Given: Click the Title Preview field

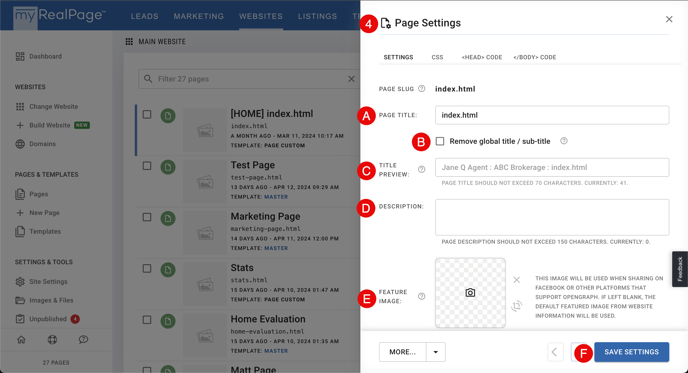Looking at the screenshot, I should [552, 167].
